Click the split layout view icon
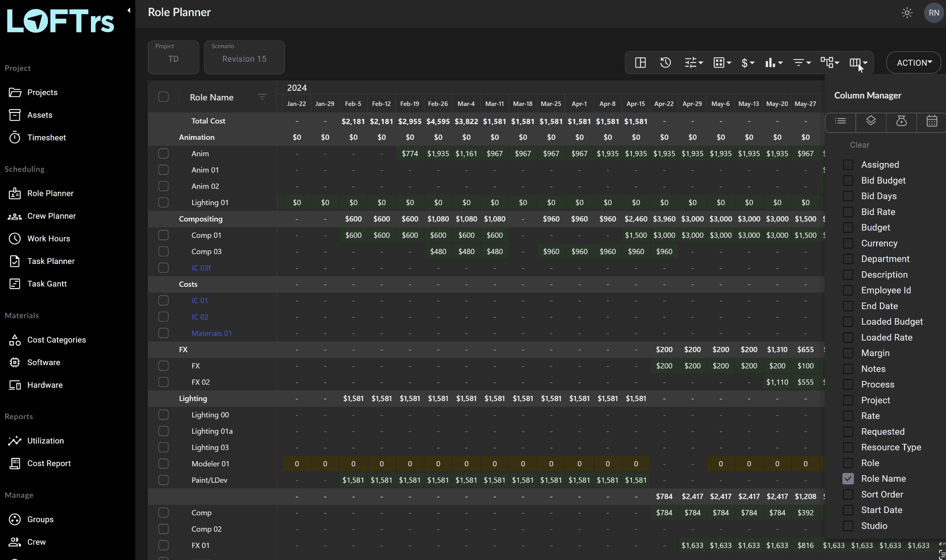 point(640,63)
